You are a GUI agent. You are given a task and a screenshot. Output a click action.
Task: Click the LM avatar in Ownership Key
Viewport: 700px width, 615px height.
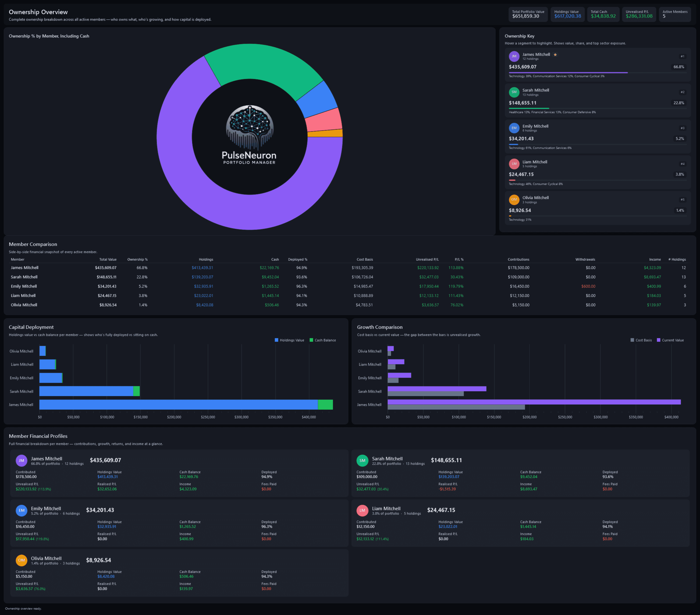point(514,164)
